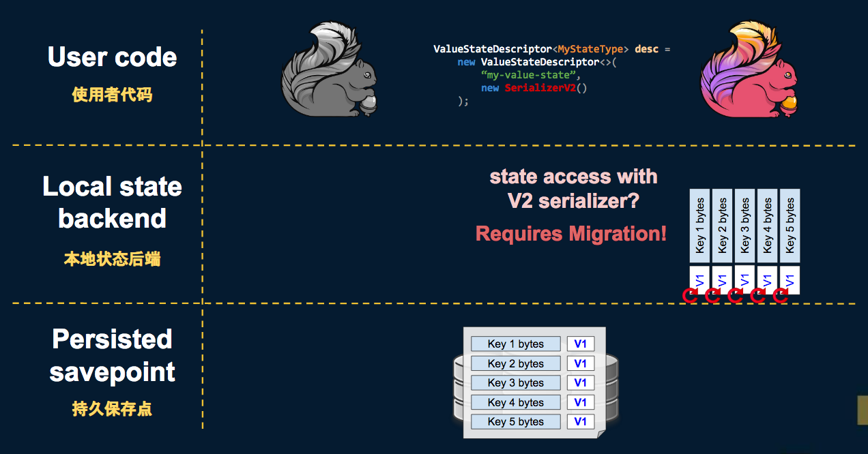This screenshot has width=868, height=454.
Task: Click the Key 4 bytes row in the savepoint
Action: 515,403
